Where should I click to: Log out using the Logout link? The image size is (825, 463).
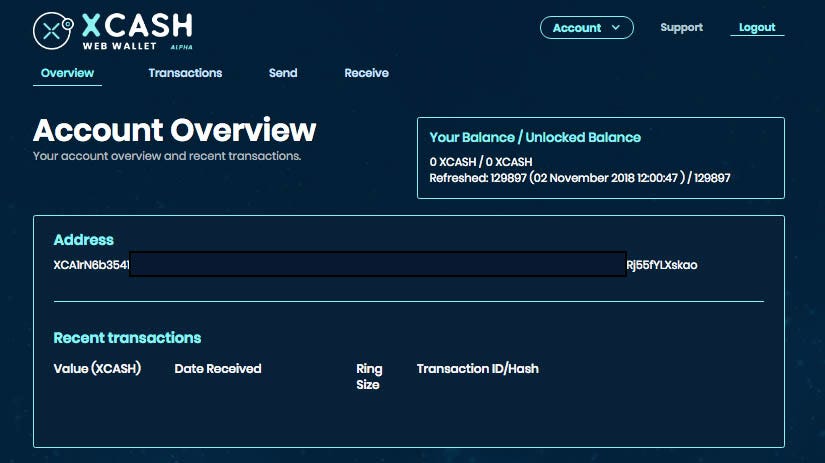tap(757, 27)
